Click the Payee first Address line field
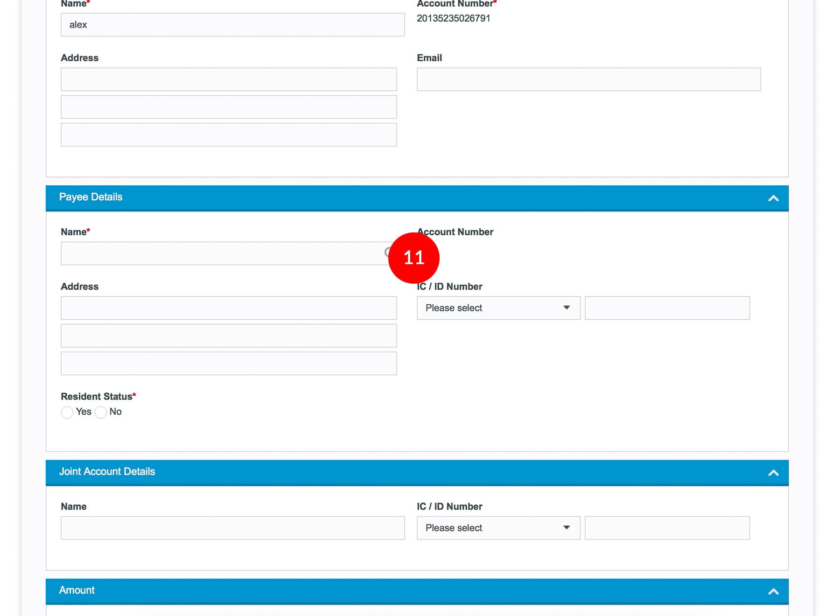Viewport: 840px width, 616px height. click(x=229, y=308)
